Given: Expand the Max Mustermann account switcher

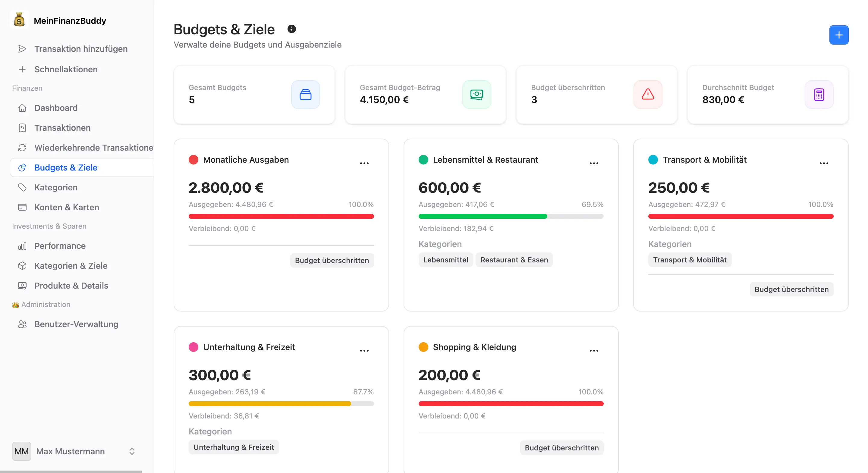Looking at the screenshot, I should tap(132, 451).
